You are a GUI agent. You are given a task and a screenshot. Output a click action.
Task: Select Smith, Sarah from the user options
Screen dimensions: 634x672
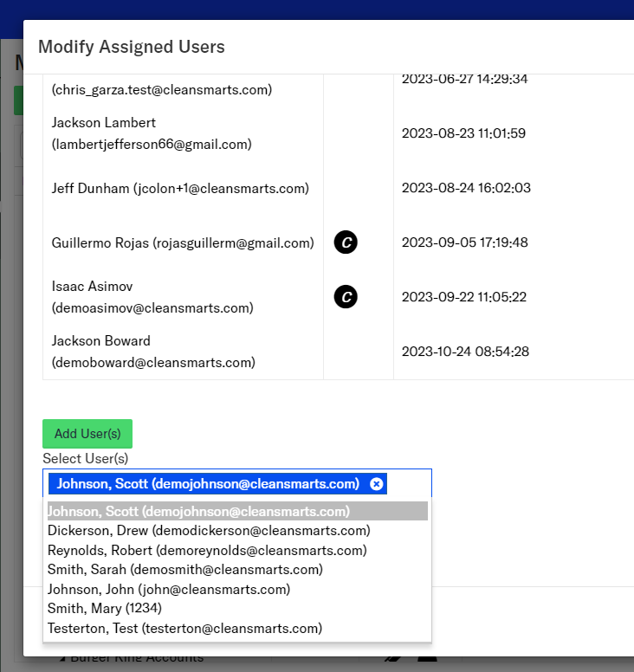[184, 570]
